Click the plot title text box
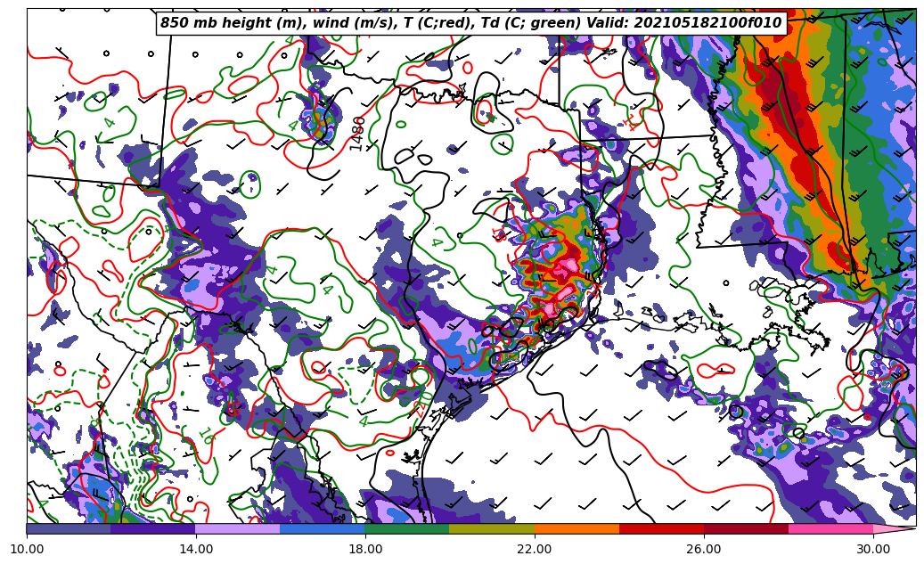This screenshot has width=924, height=564. click(x=470, y=23)
